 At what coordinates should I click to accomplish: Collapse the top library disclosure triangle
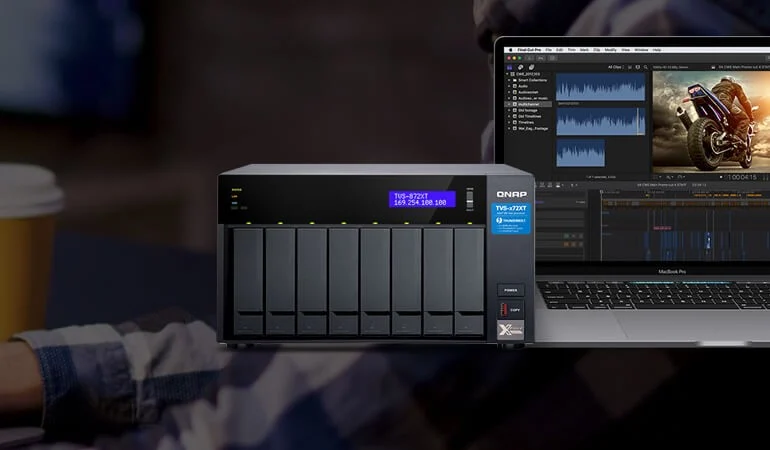[x=507, y=74]
